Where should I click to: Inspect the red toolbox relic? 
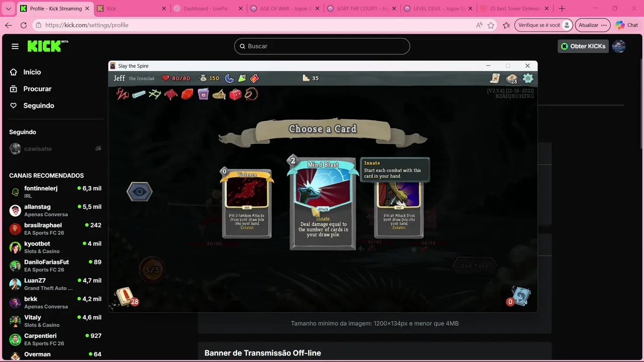pos(235,94)
